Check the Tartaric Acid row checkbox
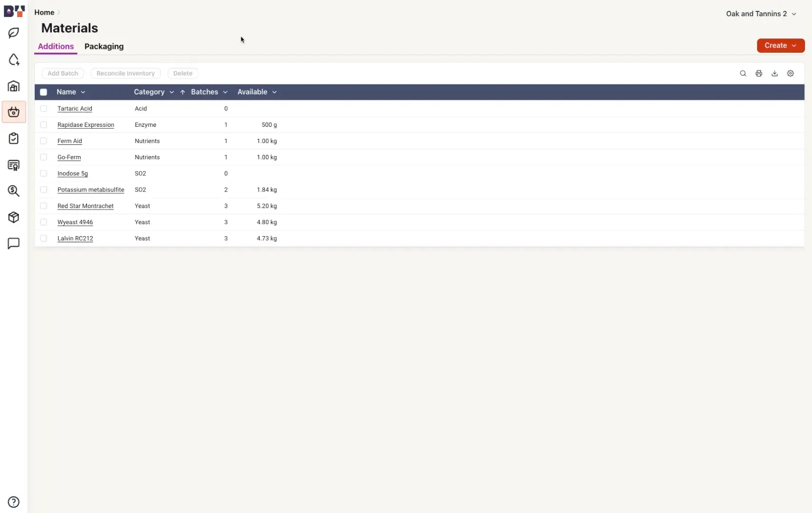Viewport: 812px width, 513px height. [x=44, y=108]
